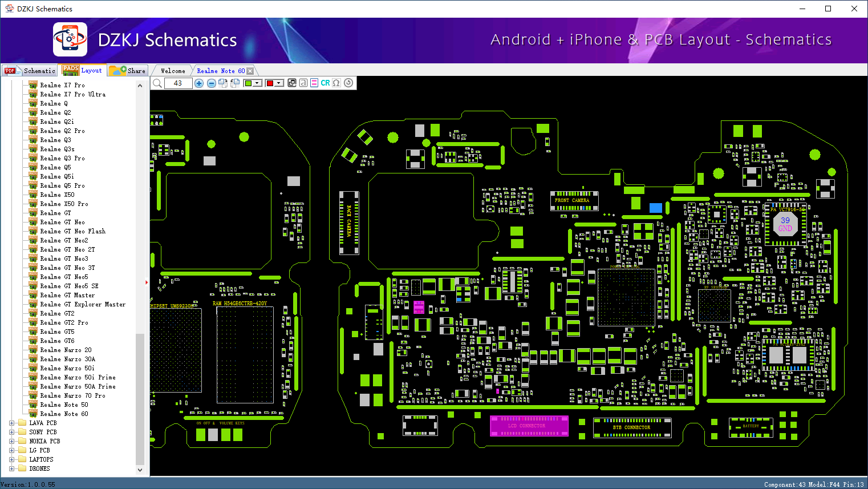The height and width of the screenshot is (489, 868).
Task: Switch to the Welcome document tab
Action: 173,71
